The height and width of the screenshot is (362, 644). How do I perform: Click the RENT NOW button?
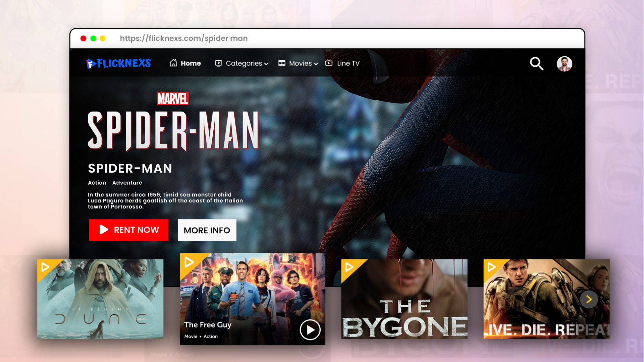[x=129, y=230]
